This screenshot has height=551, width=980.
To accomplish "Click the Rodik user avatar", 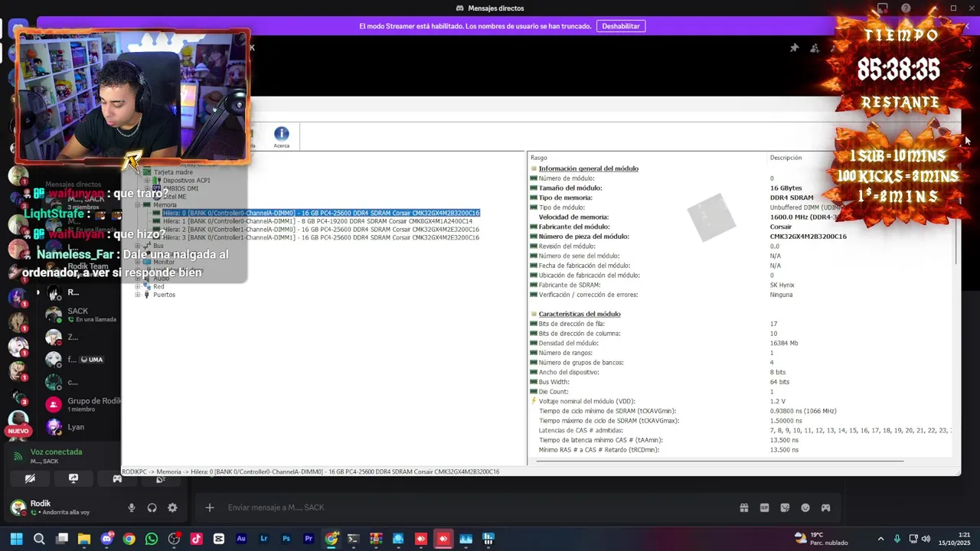I will (x=18, y=507).
